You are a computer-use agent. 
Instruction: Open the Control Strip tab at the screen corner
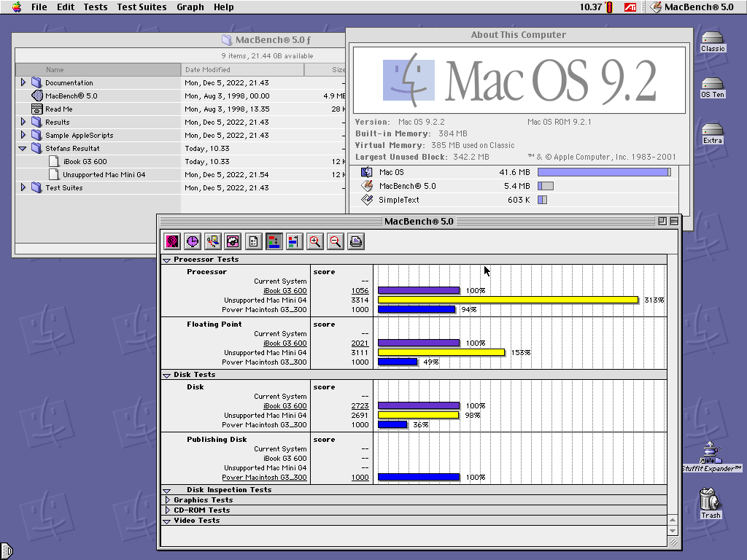tap(6, 551)
